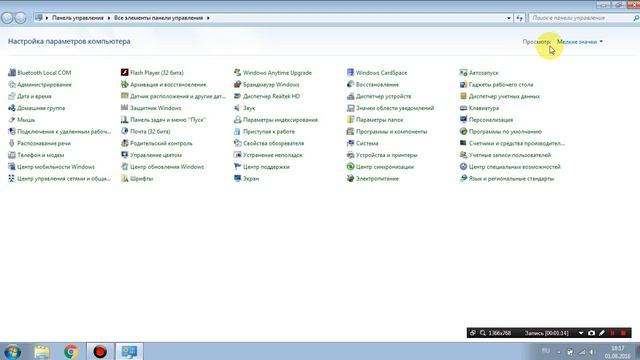Open Центр специальных возможностей link
640x360 pixels.
515,167
